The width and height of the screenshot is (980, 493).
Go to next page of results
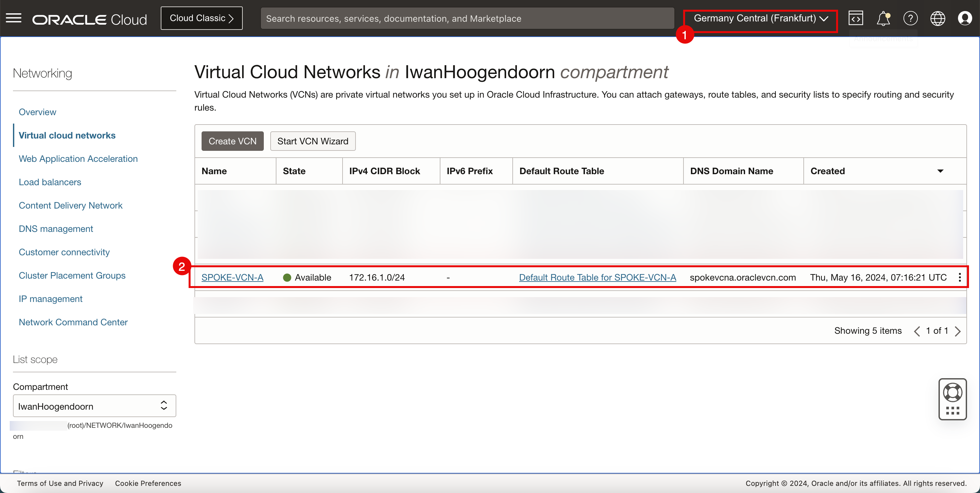click(958, 331)
